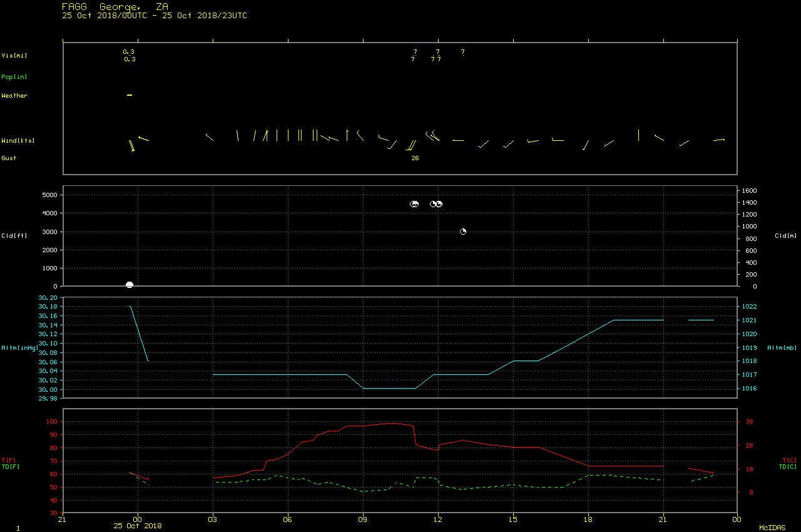This screenshot has width=801, height=532.
Task: Select the '50' Fahrenheit tick
Action: click(x=54, y=488)
